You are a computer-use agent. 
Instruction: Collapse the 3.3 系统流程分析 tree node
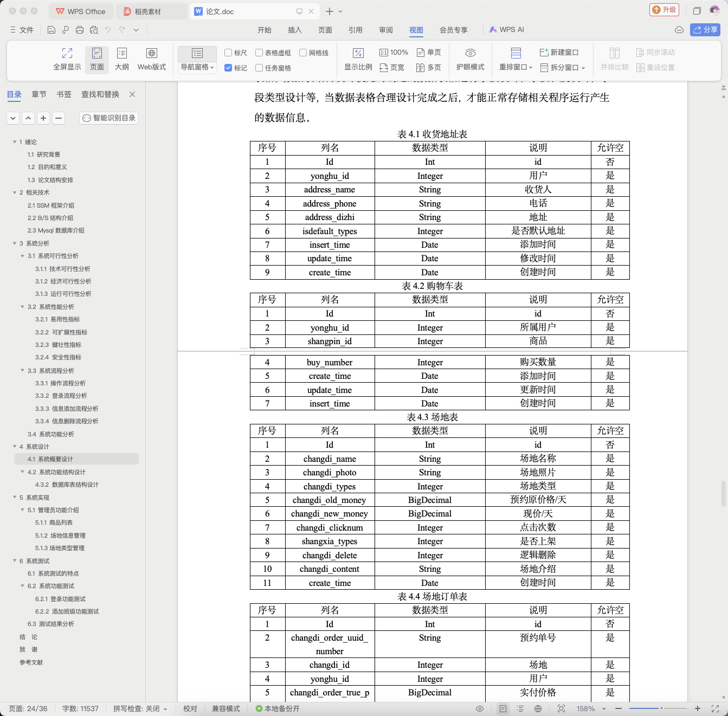(x=22, y=371)
